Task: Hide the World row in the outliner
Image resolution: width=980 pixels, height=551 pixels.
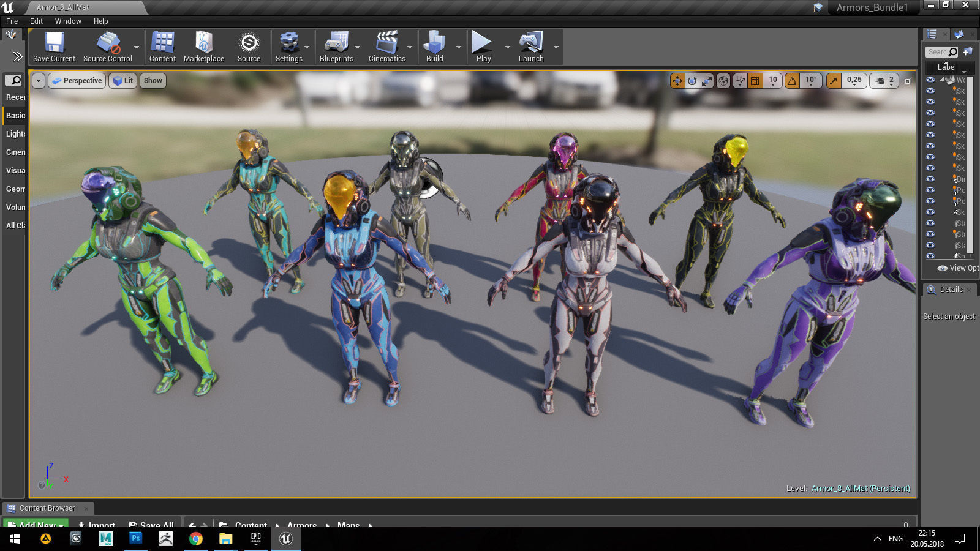Action: click(x=930, y=80)
